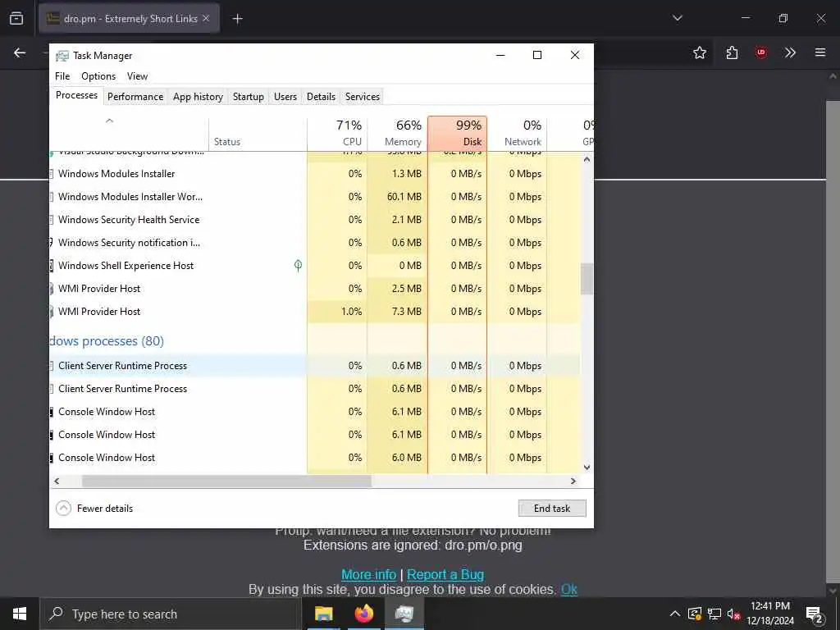Click Ok on the cookie notice
This screenshot has height=630, width=840.
pos(569,589)
